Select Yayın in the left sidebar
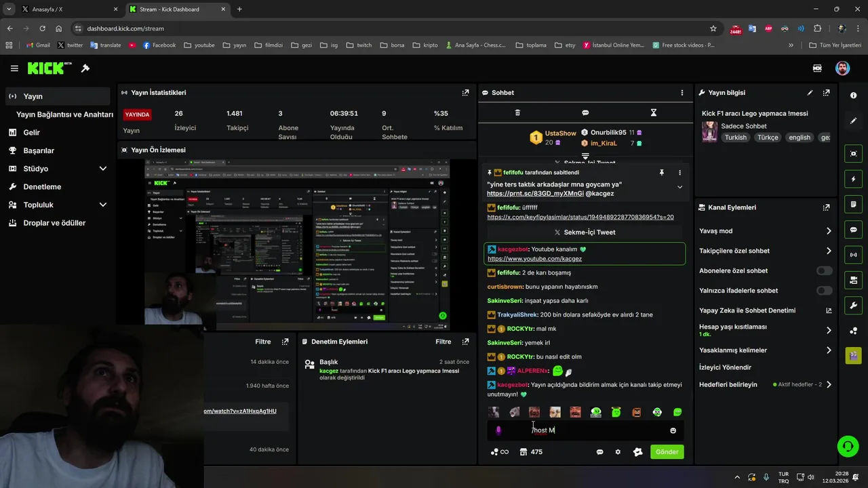Screen dimensions: 868x488 58,96
